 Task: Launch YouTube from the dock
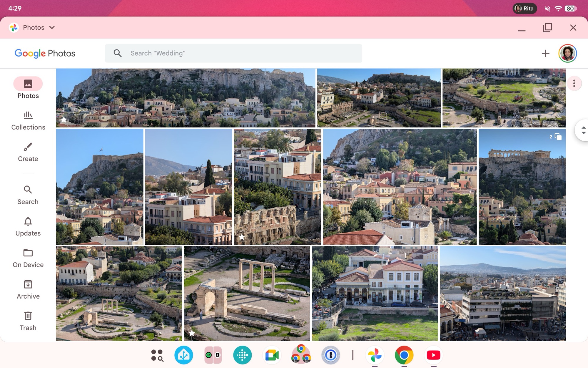[434, 355]
